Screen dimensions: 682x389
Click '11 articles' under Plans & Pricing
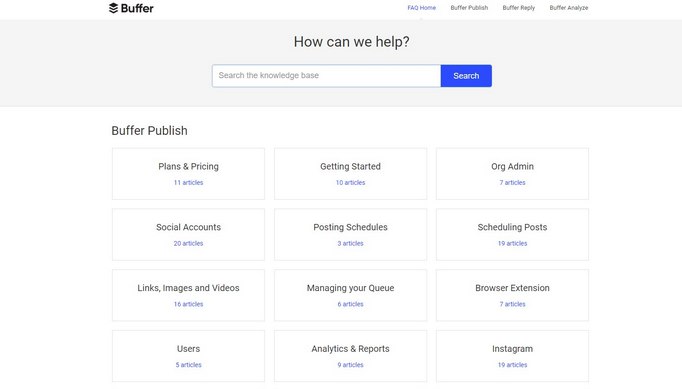pyautogui.click(x=188, y=183)
